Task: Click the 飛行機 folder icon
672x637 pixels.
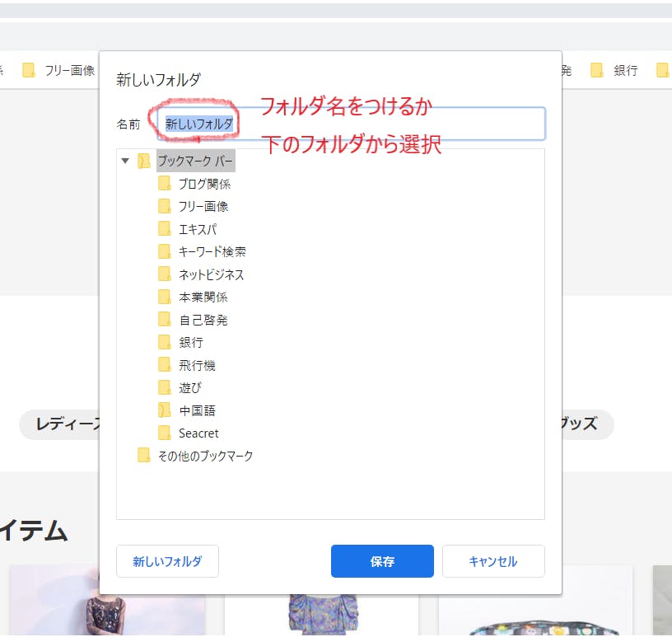Action: 165,365
